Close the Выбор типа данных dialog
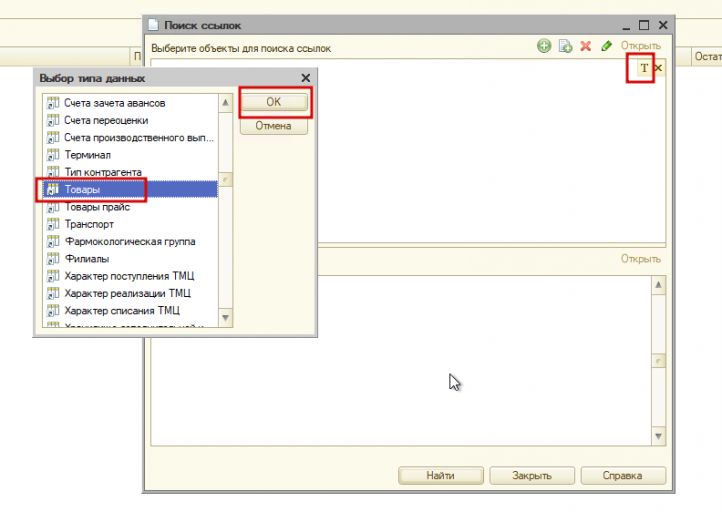The image size is (722, 512). pos(306,78)
